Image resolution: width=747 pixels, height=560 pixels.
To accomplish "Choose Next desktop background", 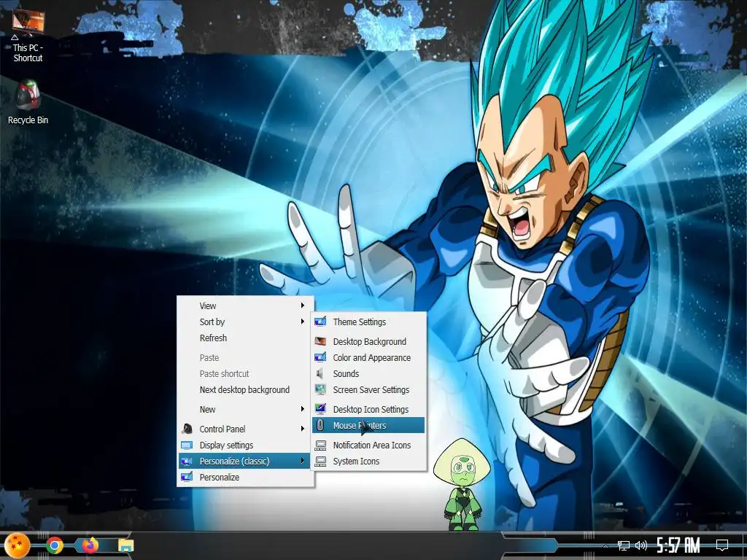I will pyautogui.click(x=245, y=390).
